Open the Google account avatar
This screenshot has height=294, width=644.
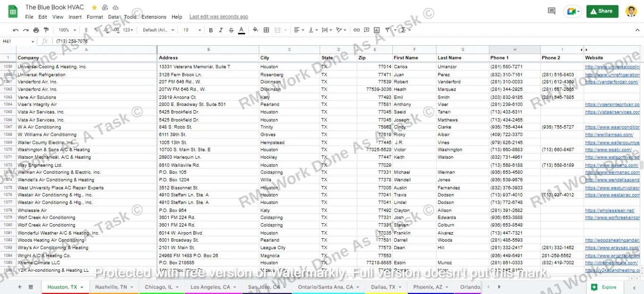click(x=631, y=11)
